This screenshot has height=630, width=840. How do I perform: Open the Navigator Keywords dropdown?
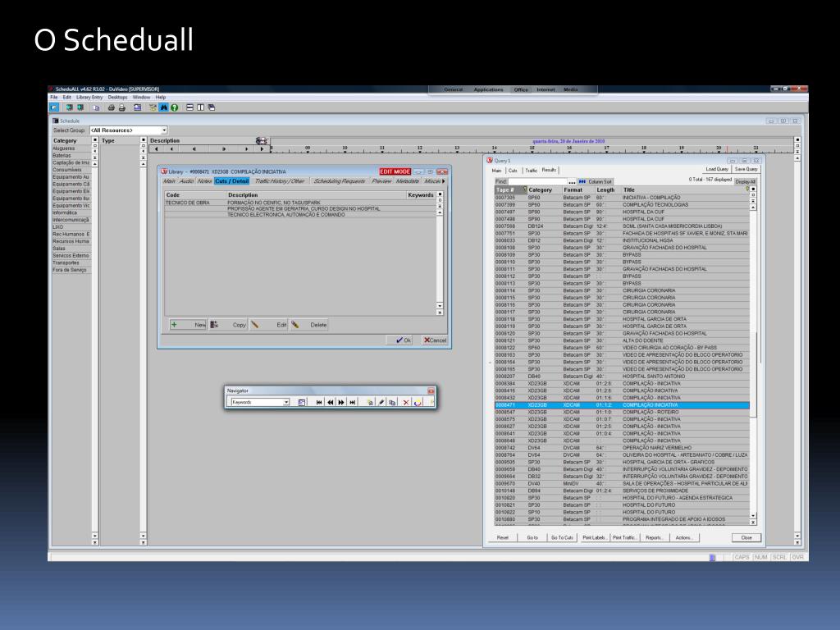pyautogui.click(x=286, y=402)
